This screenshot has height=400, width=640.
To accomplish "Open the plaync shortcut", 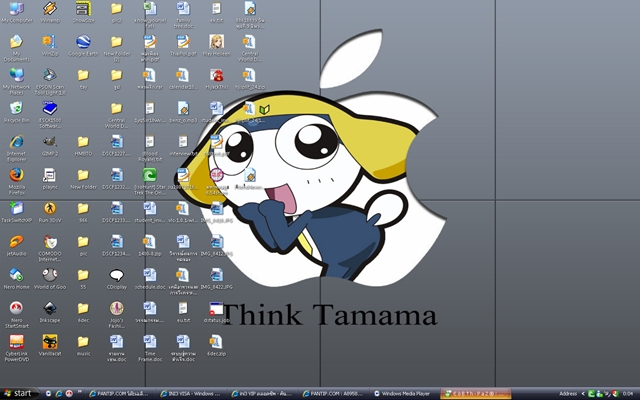I will click(x=50, y=179).
